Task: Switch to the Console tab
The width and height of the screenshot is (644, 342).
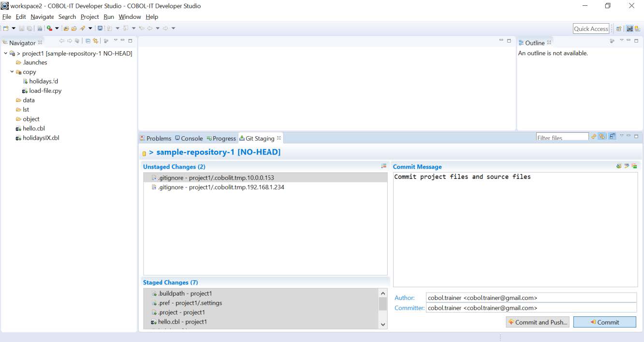Action: click(189, 138)
